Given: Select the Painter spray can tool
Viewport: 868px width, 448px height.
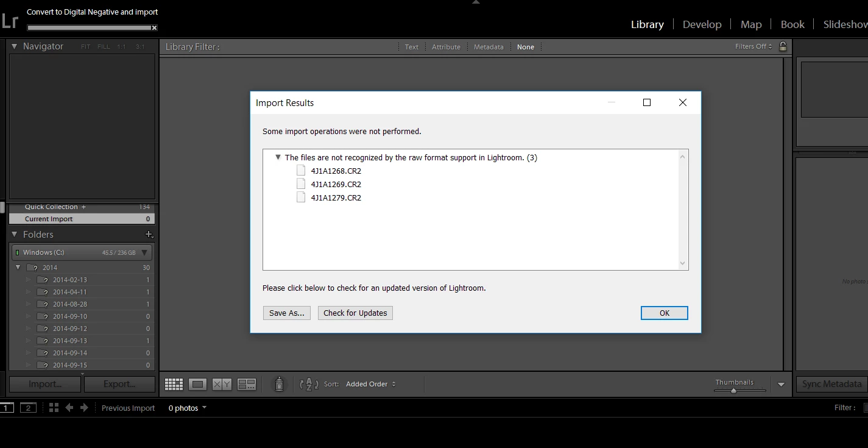Looking at the screenshot, I should (279, 384).
